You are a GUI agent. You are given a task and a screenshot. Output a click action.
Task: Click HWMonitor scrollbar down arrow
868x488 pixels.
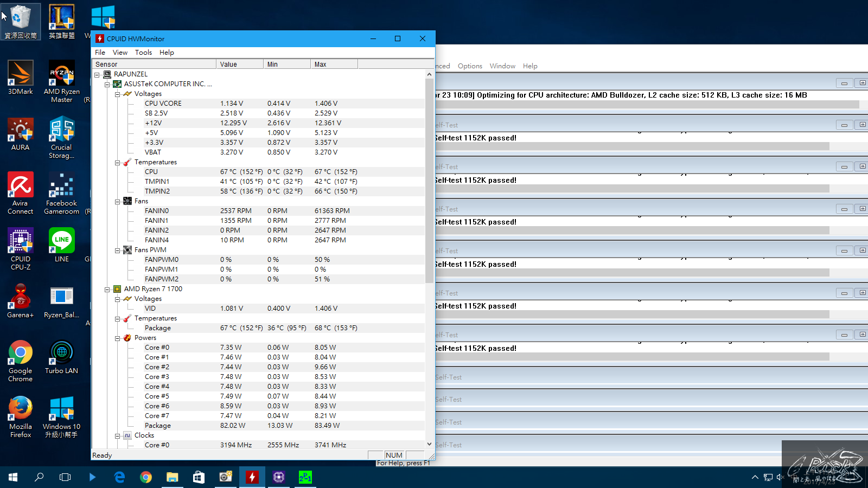430,444
